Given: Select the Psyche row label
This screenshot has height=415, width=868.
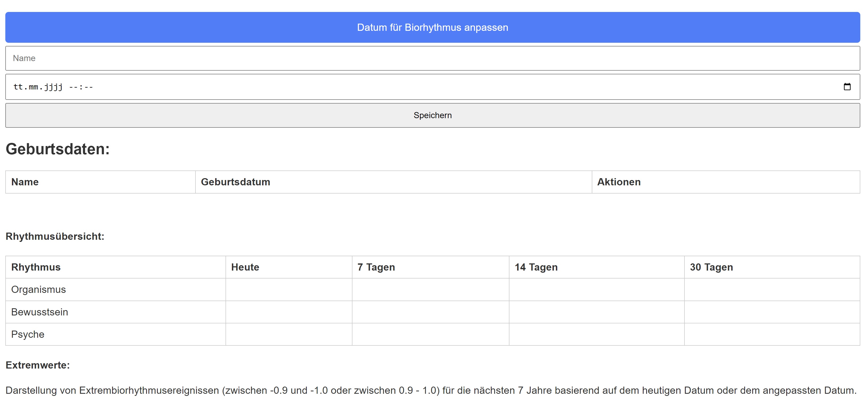Looking at the screenshot, I should [x=28, y=334].
